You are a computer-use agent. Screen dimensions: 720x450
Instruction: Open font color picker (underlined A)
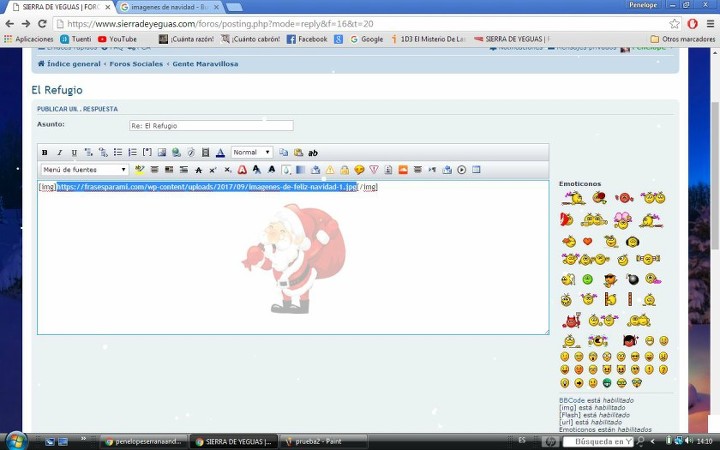pos(220,152)
